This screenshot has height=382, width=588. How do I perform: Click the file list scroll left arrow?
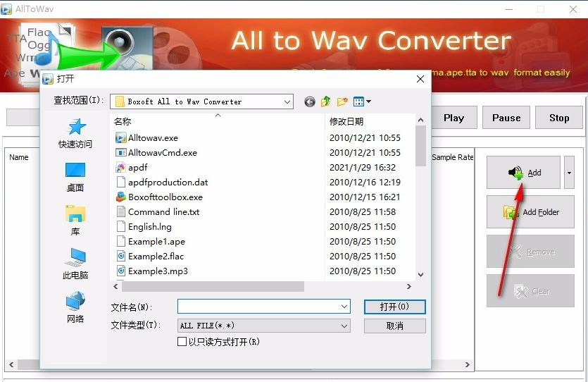point(116,286)
